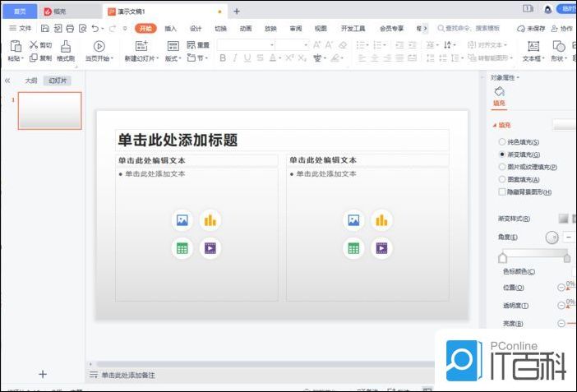Click the Clear Formatting eraser icon
Image resolution: width=577 pixels, height=392 pixels.
point(343,45)
